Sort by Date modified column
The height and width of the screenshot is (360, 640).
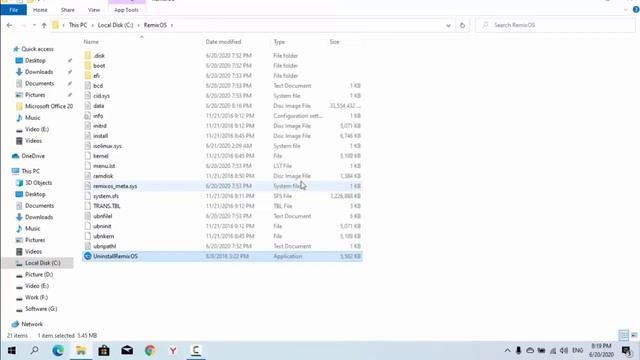(x=223, y=42)
